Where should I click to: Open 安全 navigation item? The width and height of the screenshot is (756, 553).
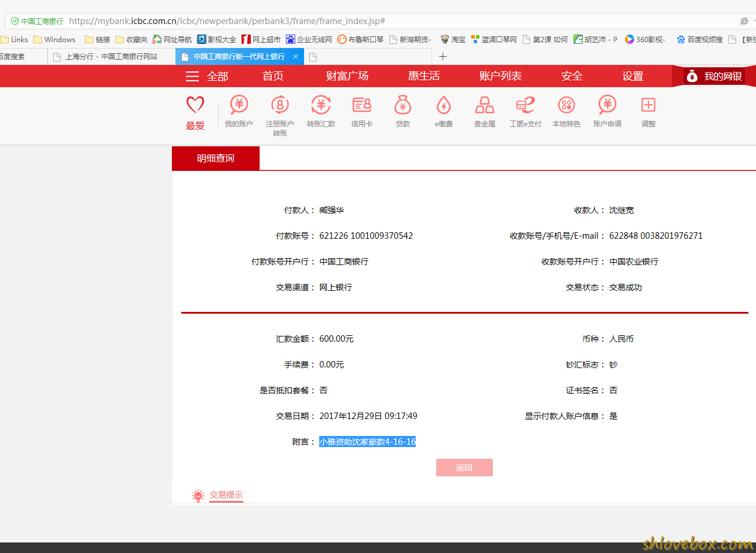click(572, 76)
